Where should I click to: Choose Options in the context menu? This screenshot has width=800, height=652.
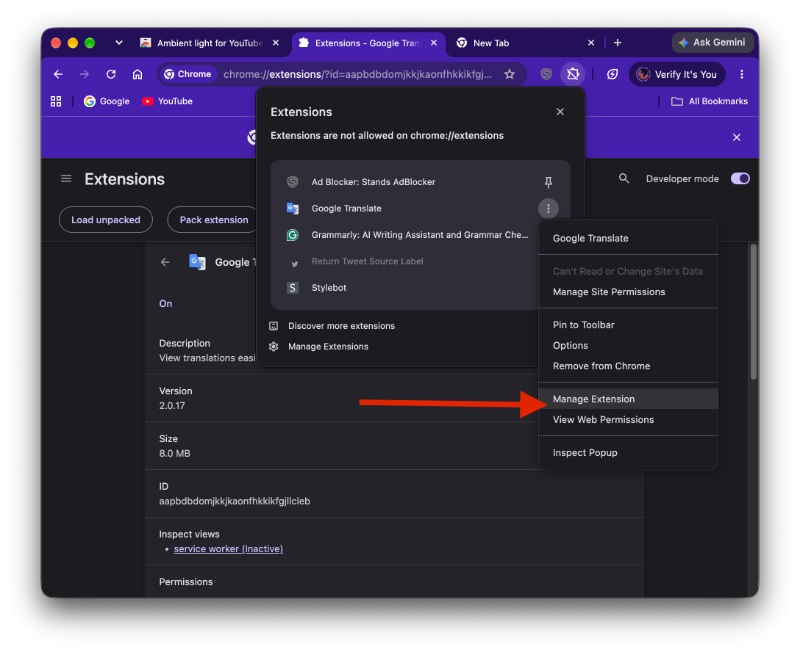(x=628, y=345)
